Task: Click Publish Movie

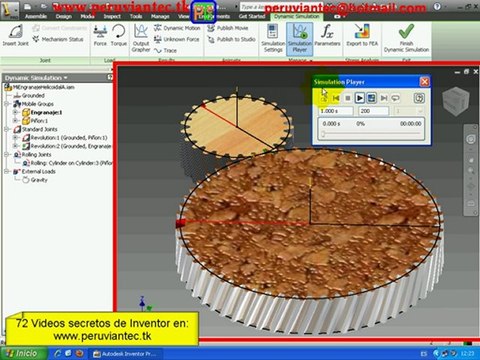Action: click(227, 28)
